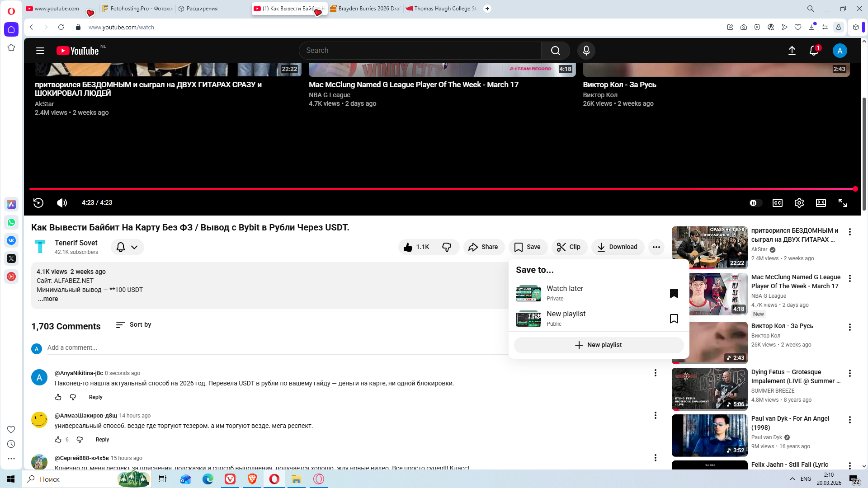
Task: Toggle Watch later bookmark
Action: [x=674, y=293]
